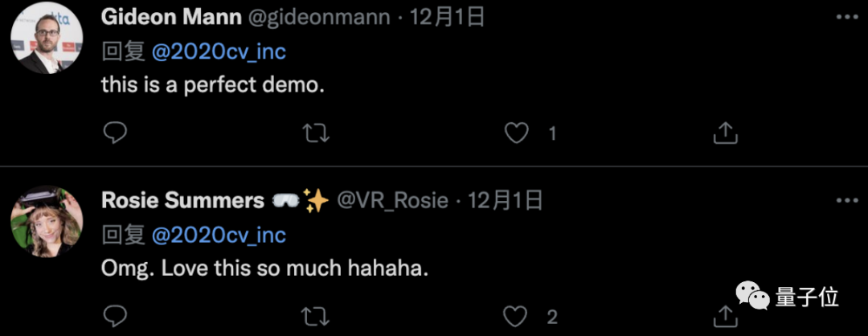Viewport: 868px width, 336px height.
Task: Retweet Rosie Summers' tweet
Action: [x=317, y=317]
